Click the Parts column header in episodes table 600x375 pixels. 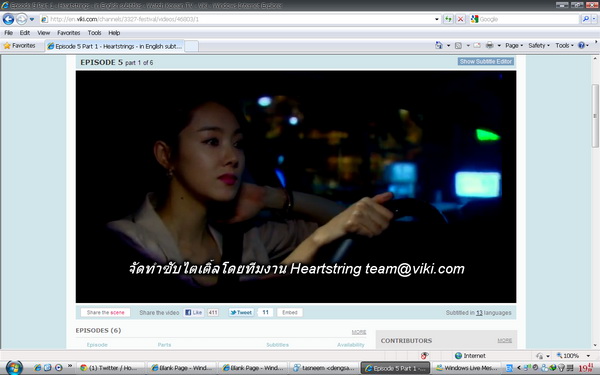(164, 345)
